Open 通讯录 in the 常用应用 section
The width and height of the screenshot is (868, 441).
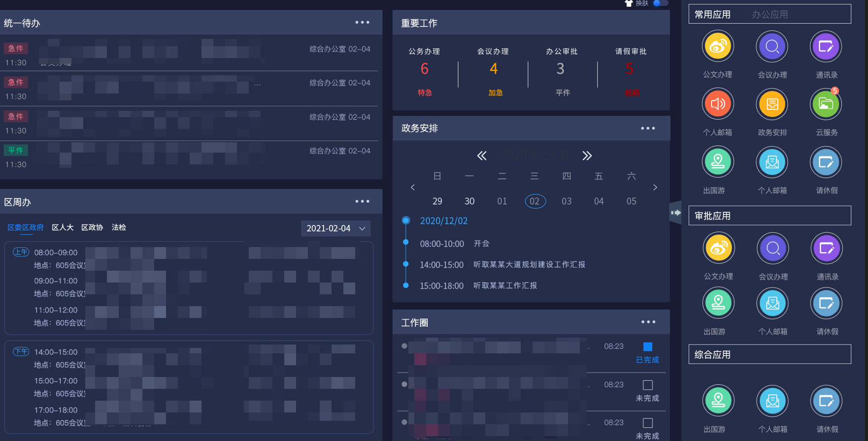[x=826, y=47]
